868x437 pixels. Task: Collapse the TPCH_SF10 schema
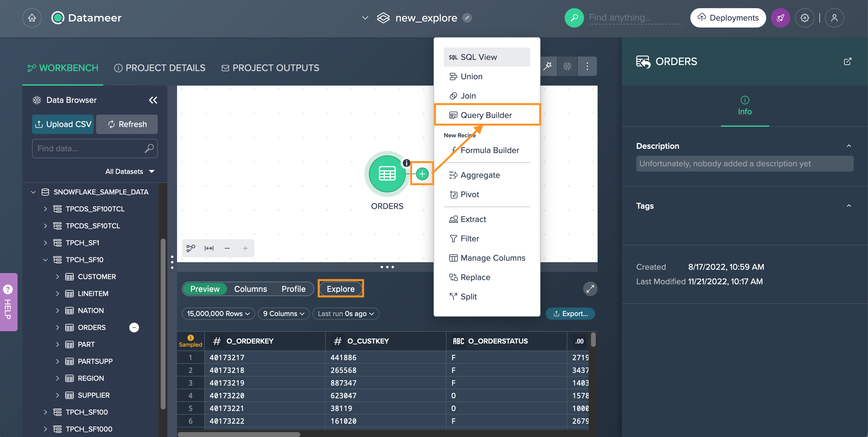click(45, 260)
